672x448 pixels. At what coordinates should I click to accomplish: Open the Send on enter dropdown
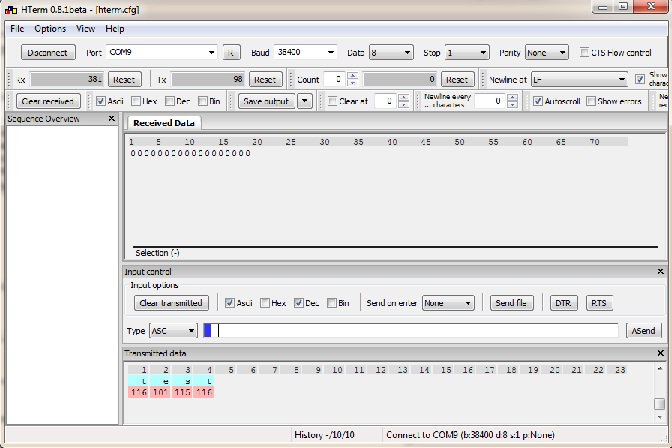[448, 303]
